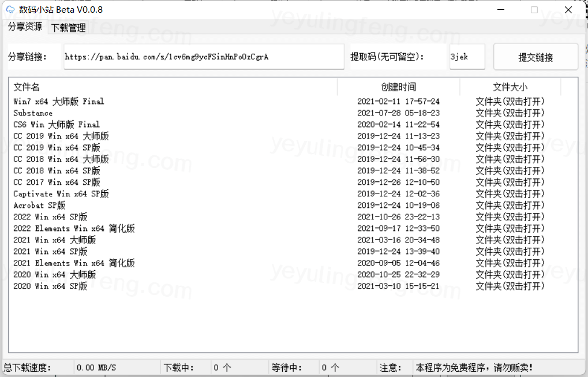Click 文件夹(双击打开) in the Substance row
Image resolution: width=588 pixels, height=377 pixels.
click(510, 113)
